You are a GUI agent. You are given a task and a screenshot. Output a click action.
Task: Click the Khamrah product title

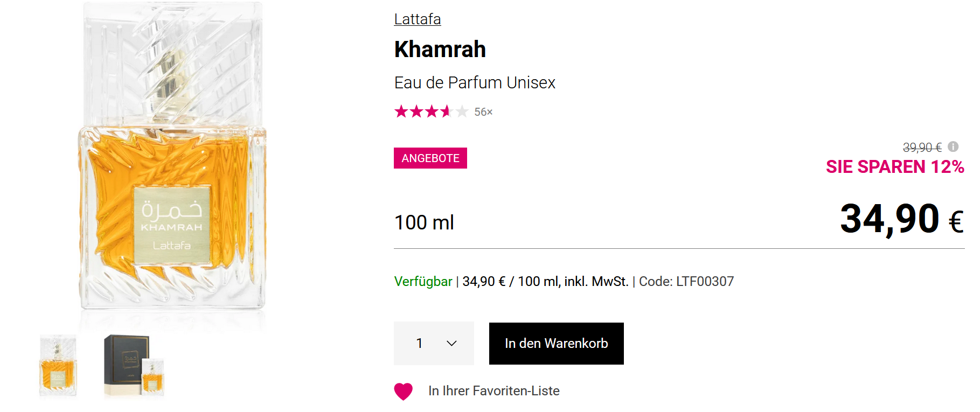(440, 50)
